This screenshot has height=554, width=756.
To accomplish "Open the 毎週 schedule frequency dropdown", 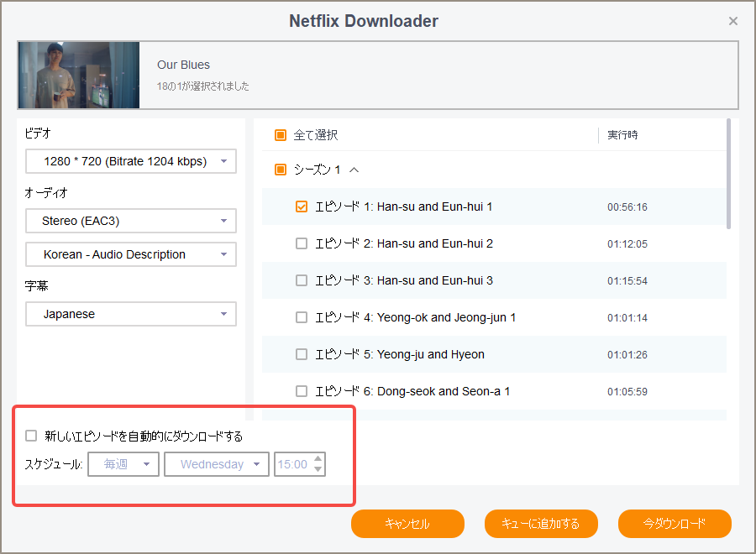I will pyautogui.click(x=123, y=464).
